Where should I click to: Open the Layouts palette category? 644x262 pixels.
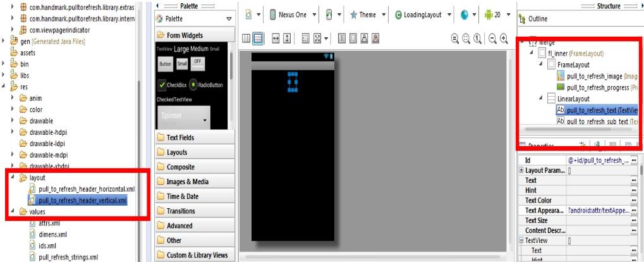coord(195,152)
